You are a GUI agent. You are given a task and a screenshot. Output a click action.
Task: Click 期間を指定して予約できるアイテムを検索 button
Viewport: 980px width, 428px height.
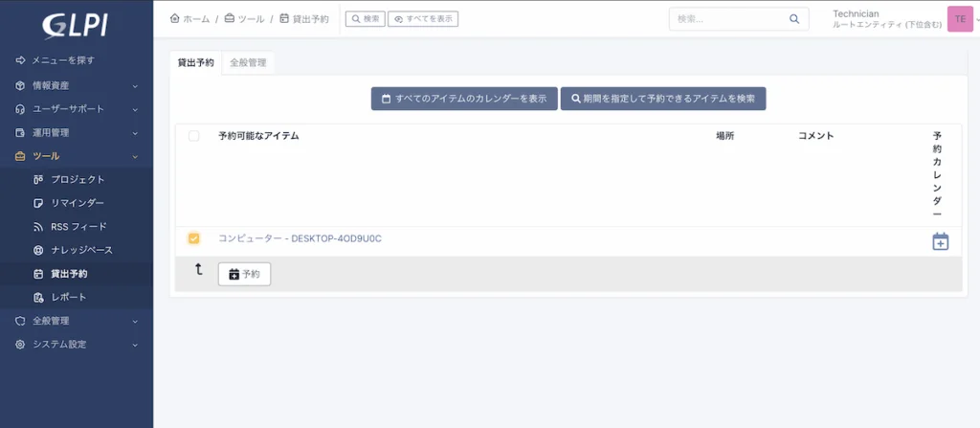click(663, 99)
